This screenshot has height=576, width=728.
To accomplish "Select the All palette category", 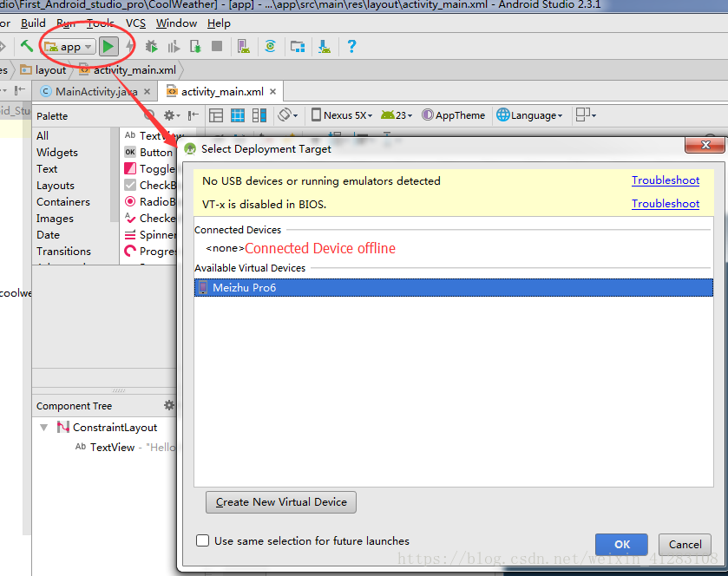I will 43,135.
